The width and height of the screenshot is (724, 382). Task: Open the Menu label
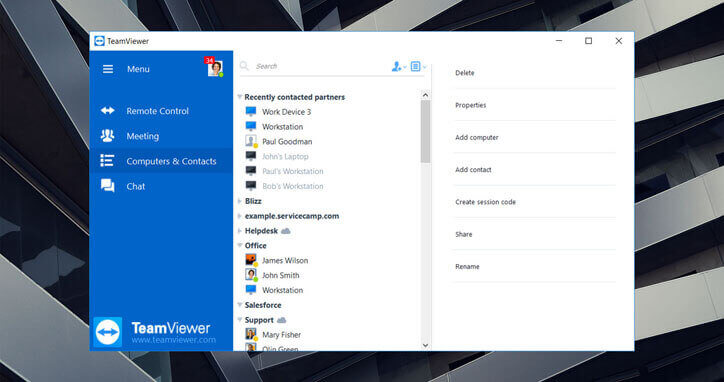[x=138, y=69]
